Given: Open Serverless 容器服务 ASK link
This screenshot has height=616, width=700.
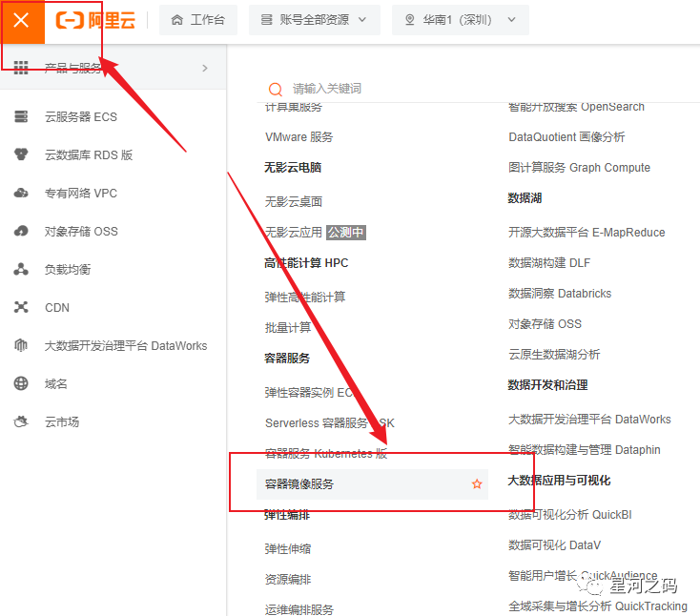Looking at the screenshot, I should coord(329,422).
